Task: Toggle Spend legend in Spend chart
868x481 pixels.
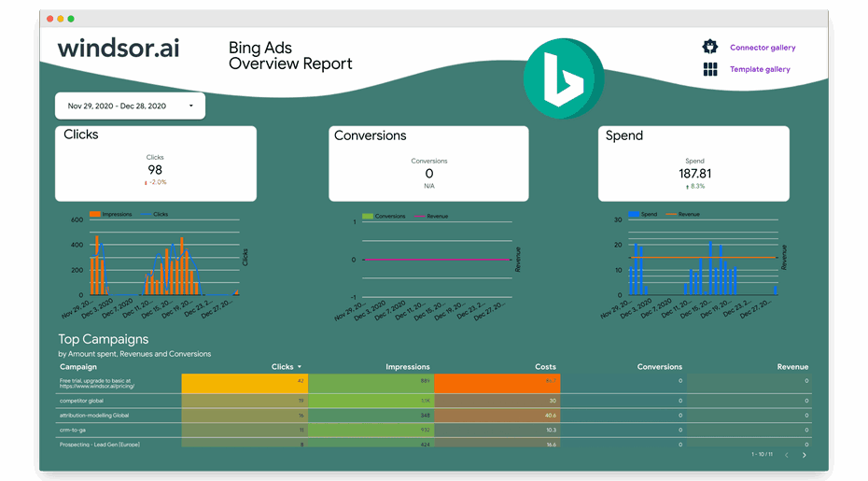Action: pyautogui.click(x=643, y=214)
